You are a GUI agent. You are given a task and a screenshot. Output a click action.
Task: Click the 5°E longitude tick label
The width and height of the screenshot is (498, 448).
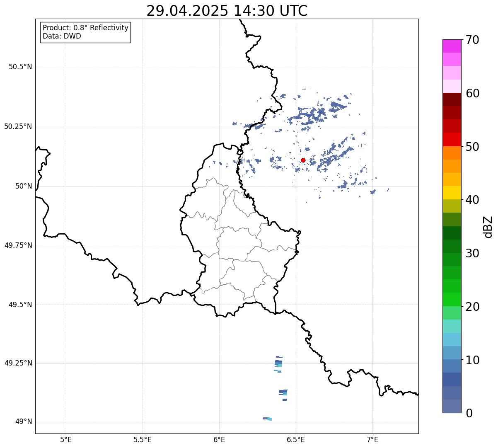(66, 439)
